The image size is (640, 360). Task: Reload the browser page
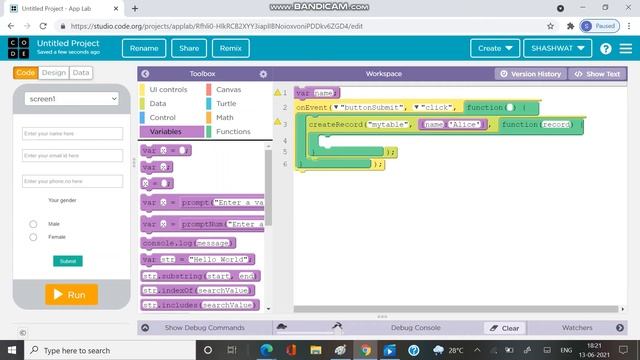click(x=43, y=26)
